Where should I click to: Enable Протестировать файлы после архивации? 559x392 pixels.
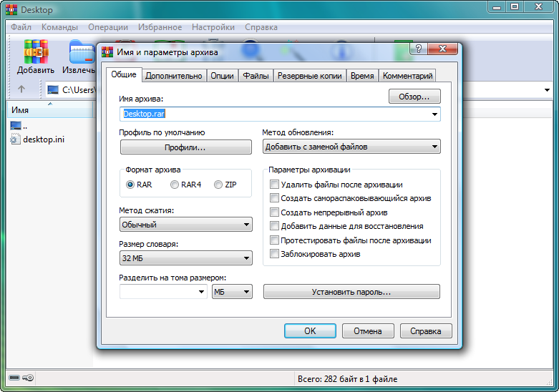click(274, 240)
